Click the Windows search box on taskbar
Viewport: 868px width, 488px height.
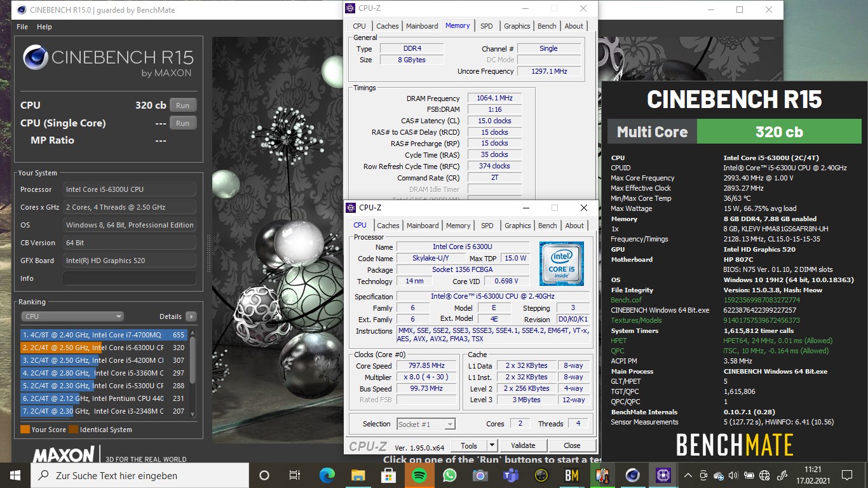[x=140, y=475]
